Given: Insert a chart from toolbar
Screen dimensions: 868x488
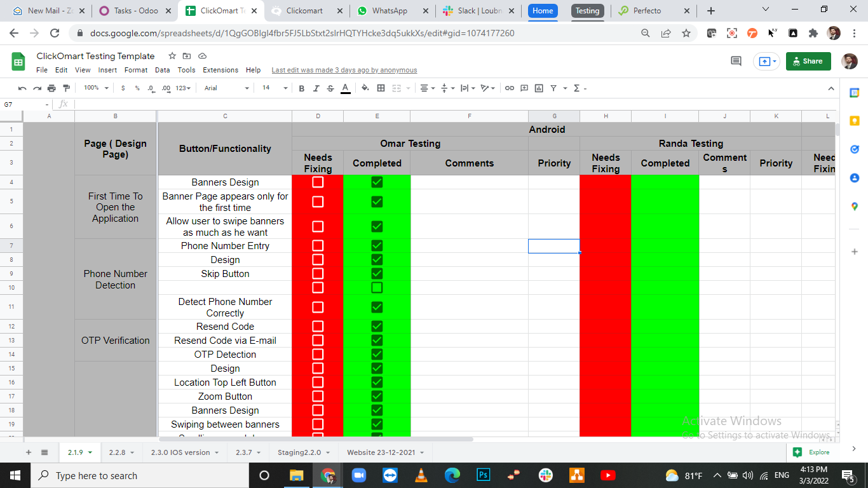Looking at the screenshot, I should [539, 88].
